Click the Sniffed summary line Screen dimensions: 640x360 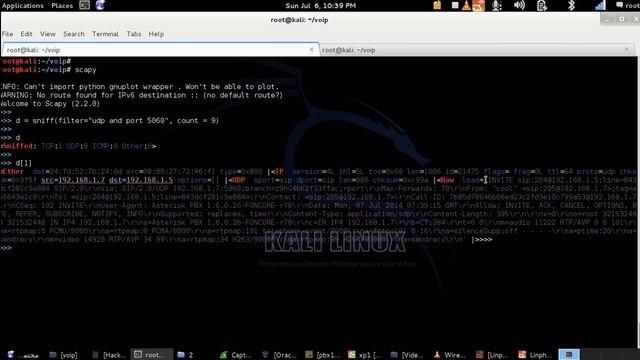pyautogui.click(x=78, y=146)
